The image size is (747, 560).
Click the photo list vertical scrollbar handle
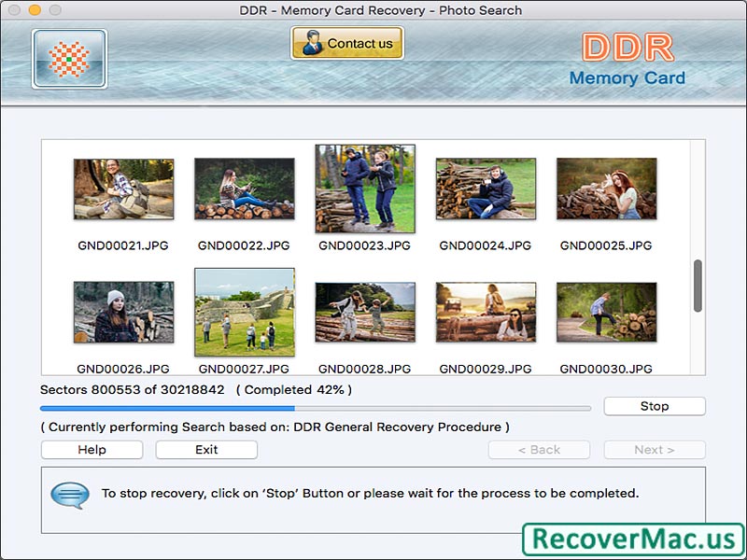tap(698, 286)
